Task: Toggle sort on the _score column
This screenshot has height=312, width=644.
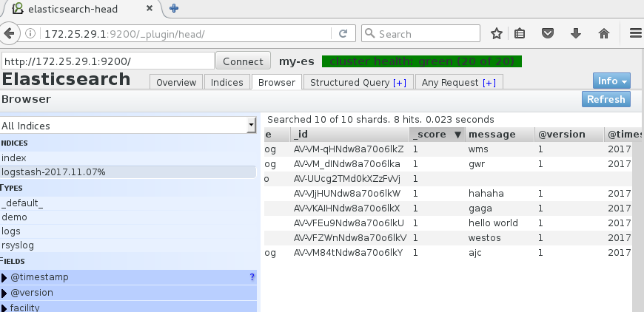Action: pos(437,134)
